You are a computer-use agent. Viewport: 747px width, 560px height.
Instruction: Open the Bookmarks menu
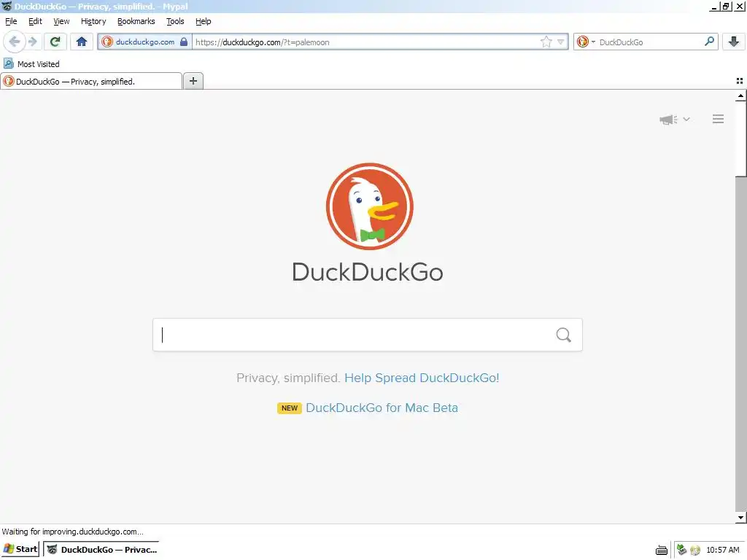coord(136,21)
